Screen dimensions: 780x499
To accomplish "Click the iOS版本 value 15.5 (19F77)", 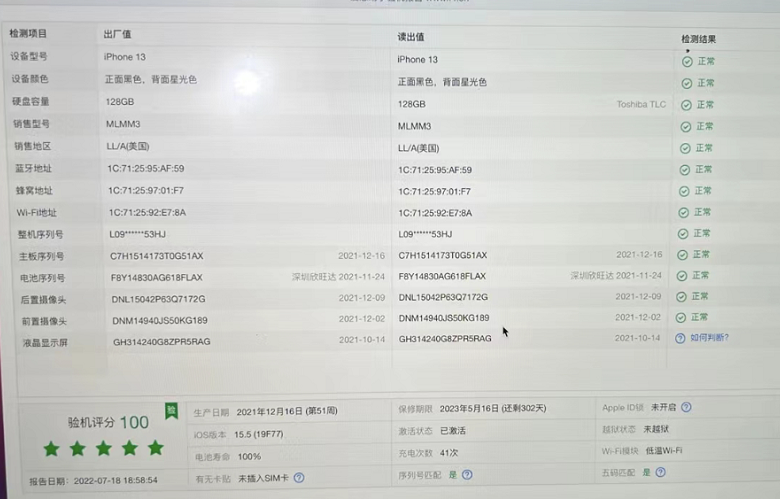I will (259, 434).
